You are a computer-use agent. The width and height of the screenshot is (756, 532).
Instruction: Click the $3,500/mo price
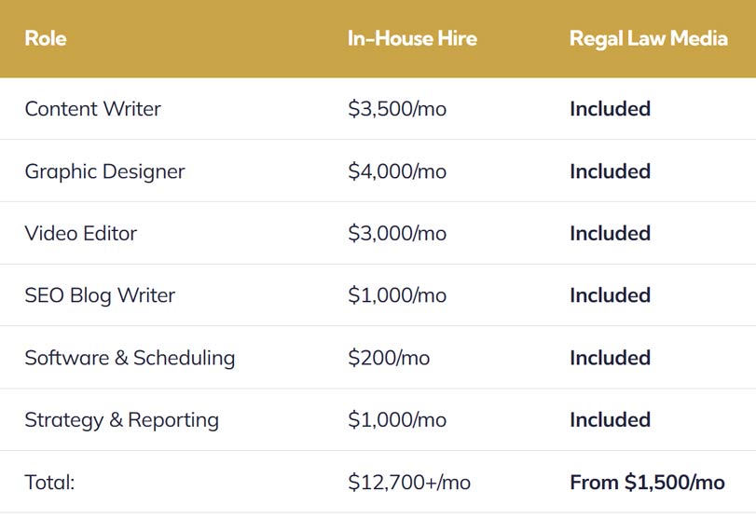click(397, 109)
